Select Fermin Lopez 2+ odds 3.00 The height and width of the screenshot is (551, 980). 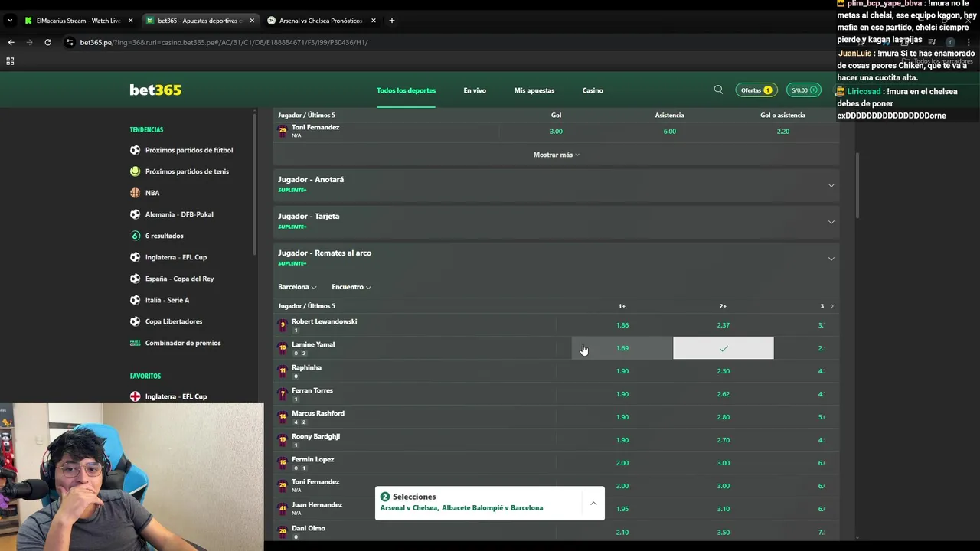click(x=724, y=463)
